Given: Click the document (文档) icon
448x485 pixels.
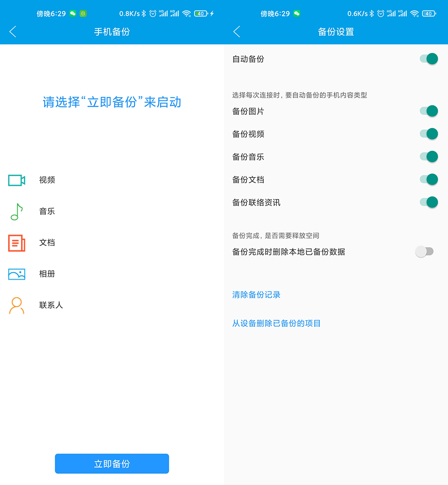Looking at the screenshot, I should point(16,243).
